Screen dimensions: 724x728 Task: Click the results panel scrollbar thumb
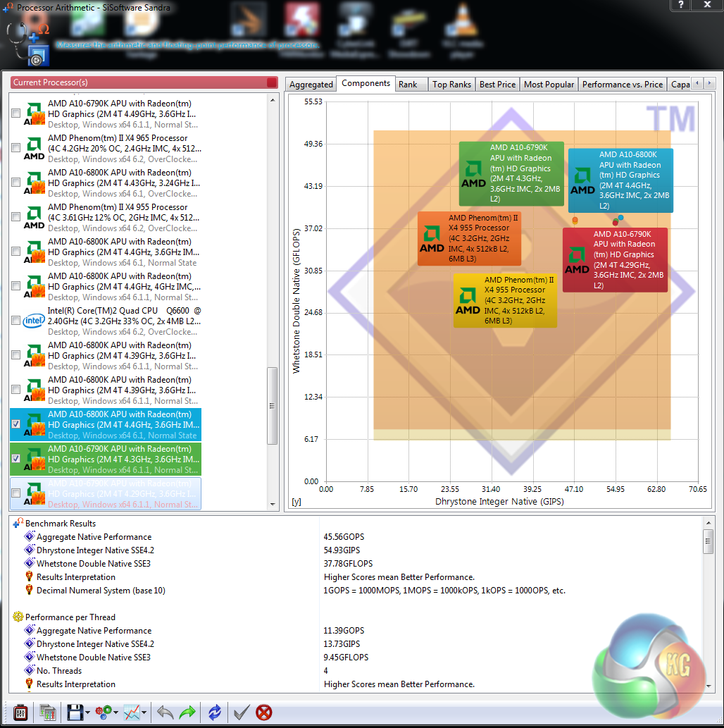click(x=709, y=541)
